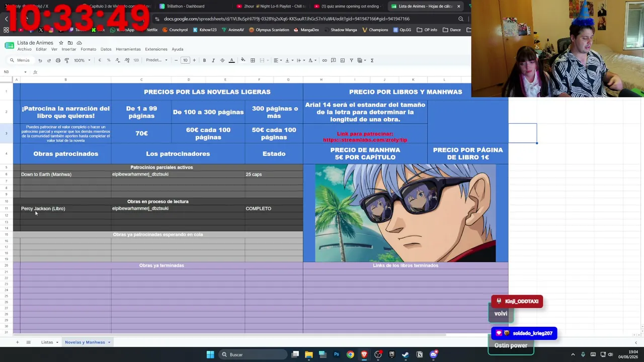The height and width of the screenshot is (362, 644).
Task: Format the cell as percent
Action: click(x=109, y=60)
